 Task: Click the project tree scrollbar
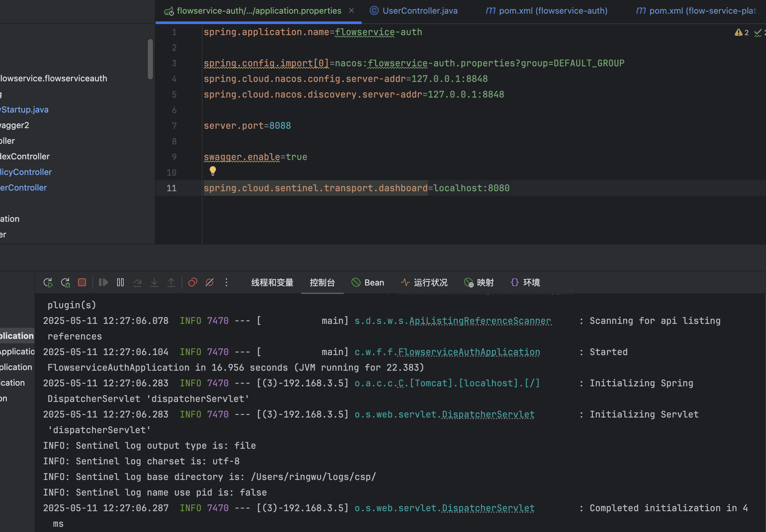150,59
